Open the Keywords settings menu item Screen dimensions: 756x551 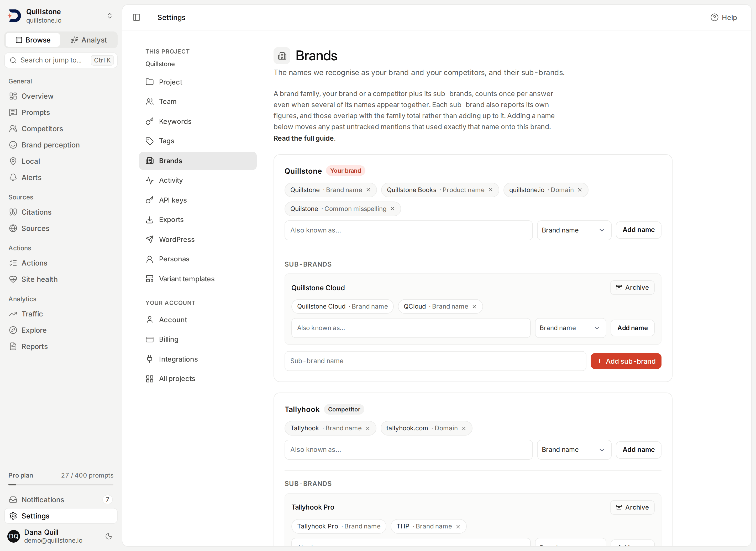198,121
